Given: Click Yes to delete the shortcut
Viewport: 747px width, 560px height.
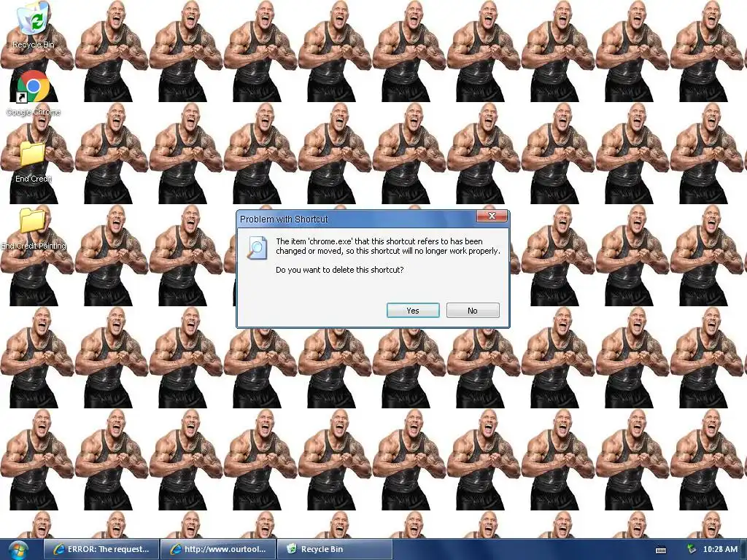Looking at the screenshot, I should pos(413,311).
